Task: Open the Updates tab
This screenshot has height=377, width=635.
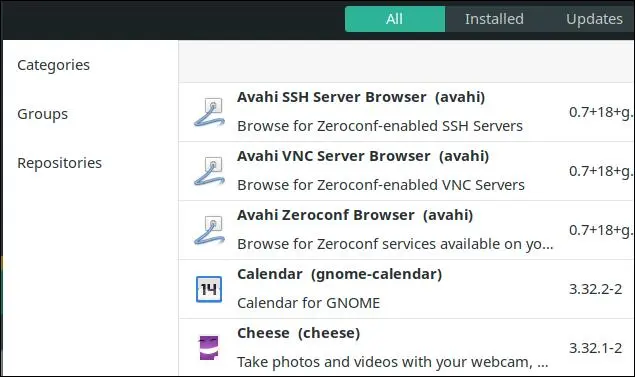Action: coord(594,19)
